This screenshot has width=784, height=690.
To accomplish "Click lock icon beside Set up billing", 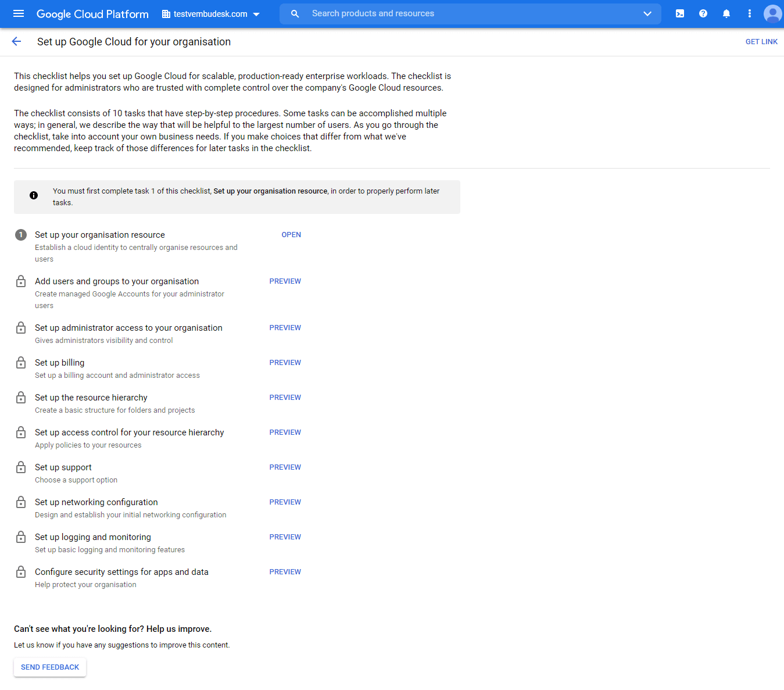I will (21, 363).
